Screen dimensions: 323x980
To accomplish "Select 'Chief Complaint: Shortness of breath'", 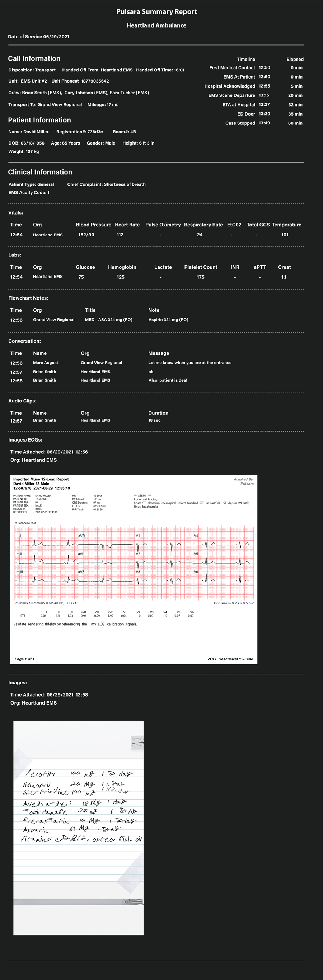I will (x=107, y=184).
